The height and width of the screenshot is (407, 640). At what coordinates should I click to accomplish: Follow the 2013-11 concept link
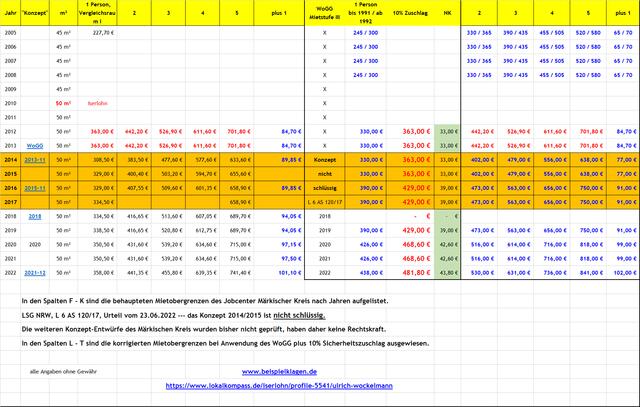click(35, 160)
